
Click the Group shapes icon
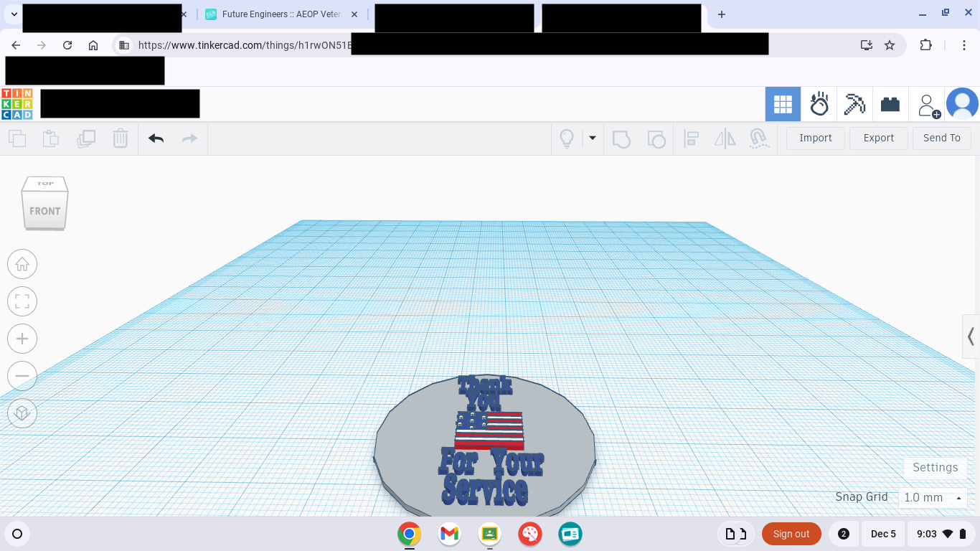tap(621, 138)
